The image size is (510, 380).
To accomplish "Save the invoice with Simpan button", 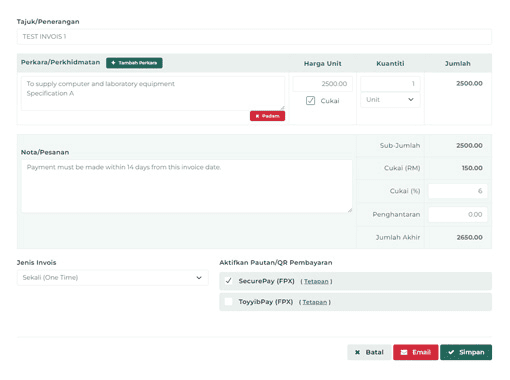I will coord(466,352).
